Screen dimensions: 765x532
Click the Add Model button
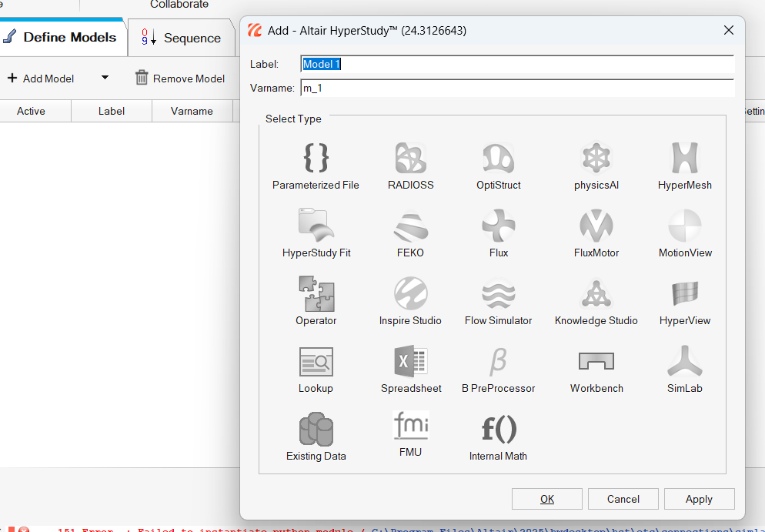(x=41, y=79)
